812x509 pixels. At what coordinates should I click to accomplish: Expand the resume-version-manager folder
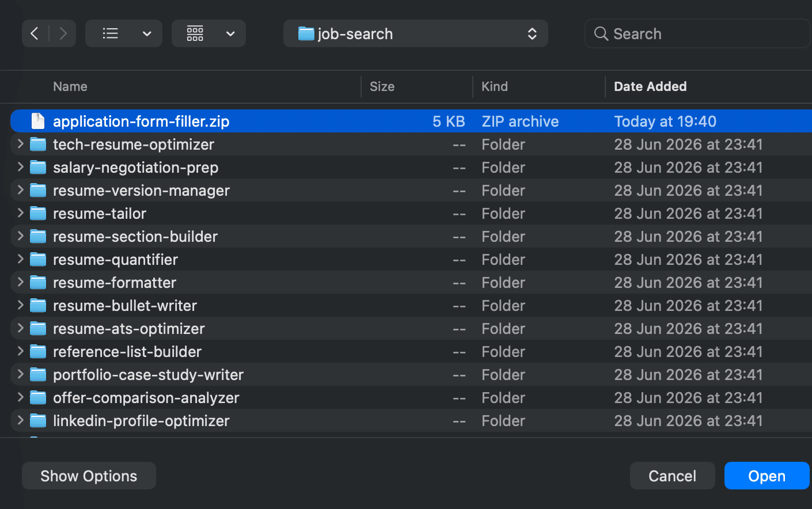(20, 190)
